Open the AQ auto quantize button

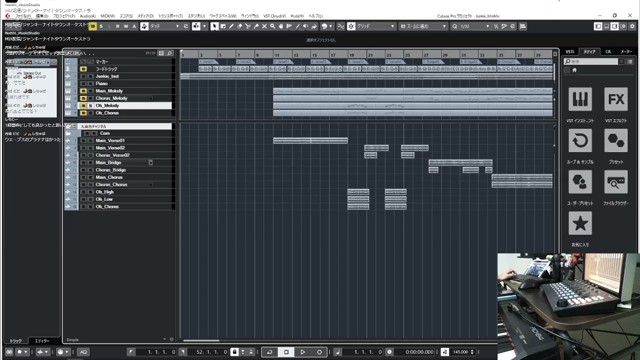pos(83,352)
